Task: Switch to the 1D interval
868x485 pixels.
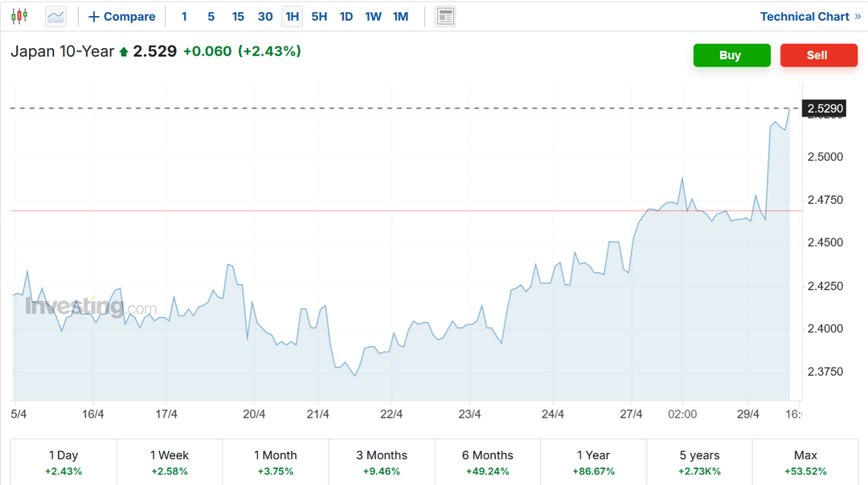Action: pos(346,16)
